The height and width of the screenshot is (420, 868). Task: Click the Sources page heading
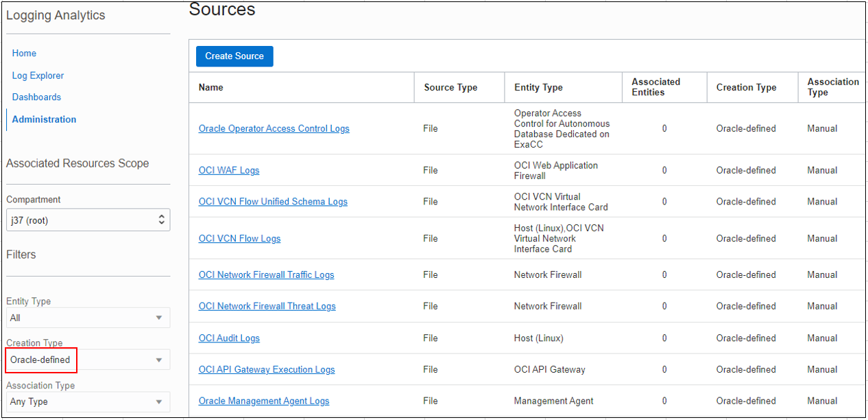click(x=222, y=10)
